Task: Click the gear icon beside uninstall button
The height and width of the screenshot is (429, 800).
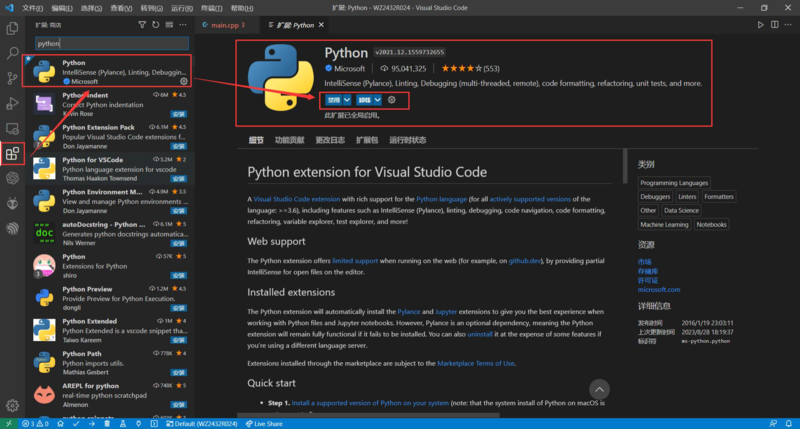Action: [x=392, y=100]
